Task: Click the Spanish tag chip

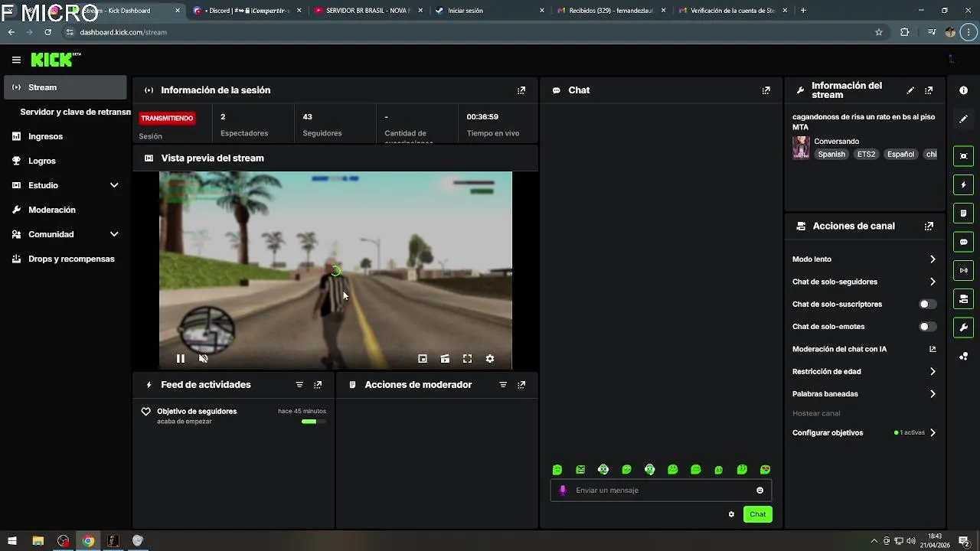Action: pos(831,155)
